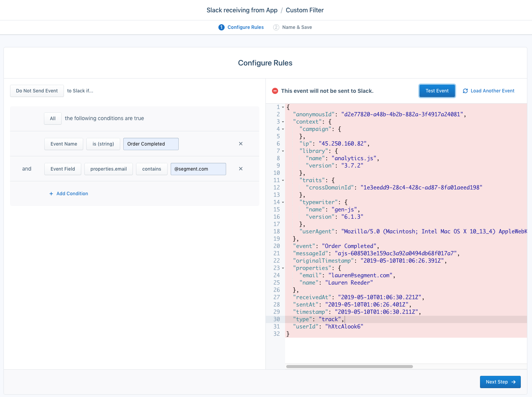This screenshot has width=532, height=397.
Task: Remove the Event Name condition with its X icon
Action: (240, 144)
